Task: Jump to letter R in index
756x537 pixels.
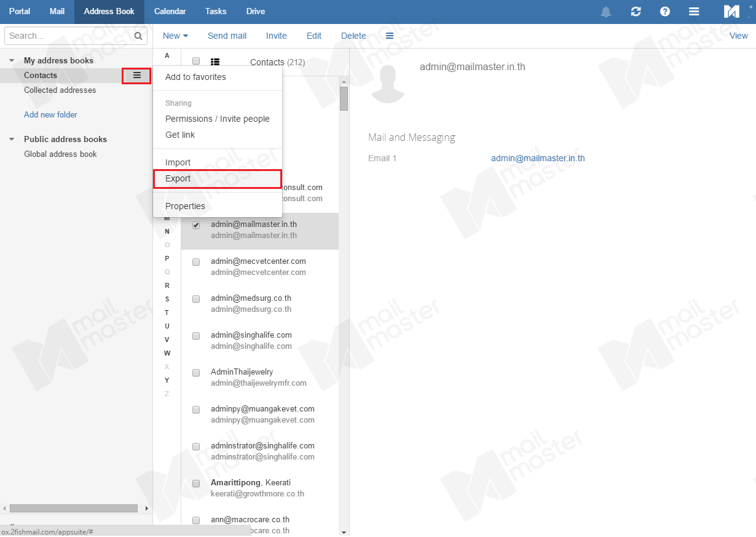Action: [167, 285]
